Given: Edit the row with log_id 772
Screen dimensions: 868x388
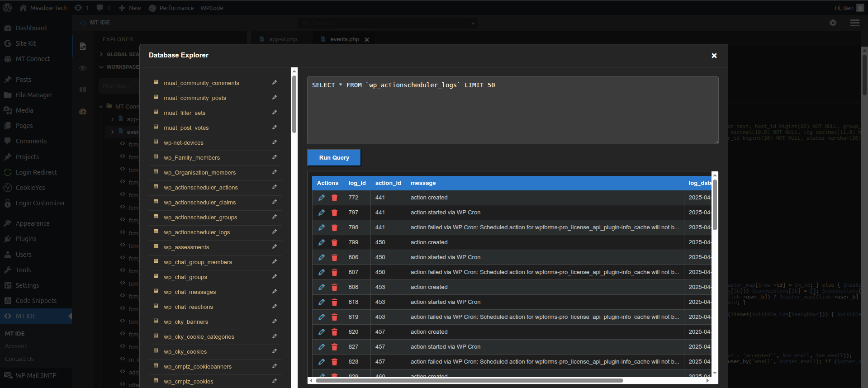Looking at the screenshot, I should (x=322, y=198).
